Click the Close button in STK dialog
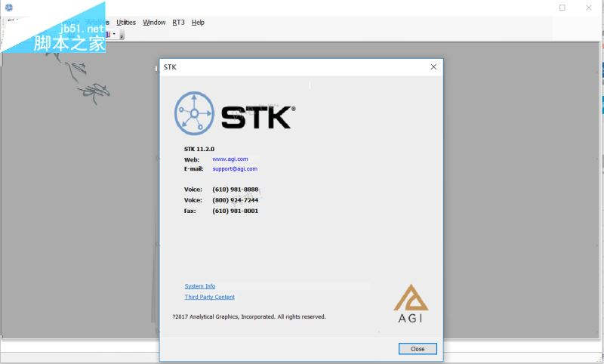604x364 pixels. coord(418,349)
